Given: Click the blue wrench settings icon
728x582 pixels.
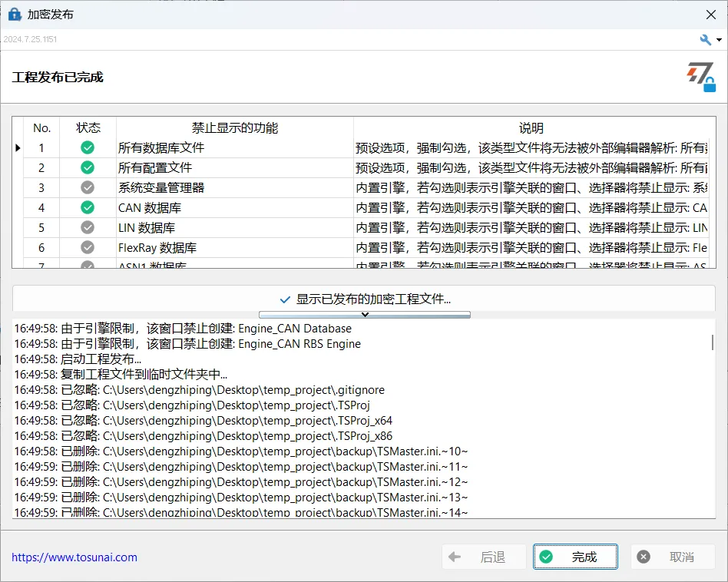Looking at the screenshot, I should (705, 39).
